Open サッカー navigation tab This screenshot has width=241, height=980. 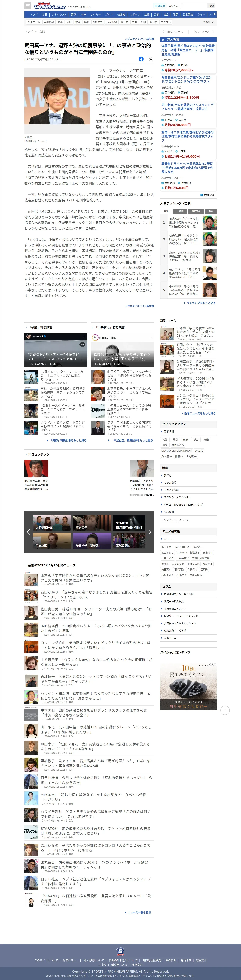pos(96,14)
